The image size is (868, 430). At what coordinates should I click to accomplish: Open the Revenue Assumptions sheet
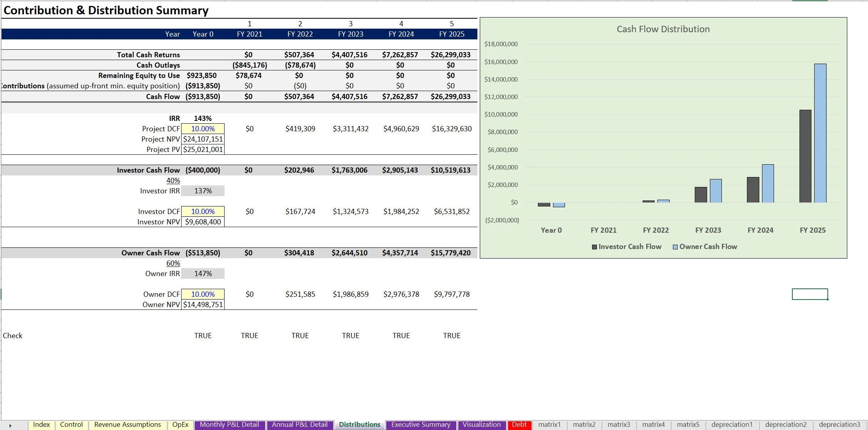[127, 424]
